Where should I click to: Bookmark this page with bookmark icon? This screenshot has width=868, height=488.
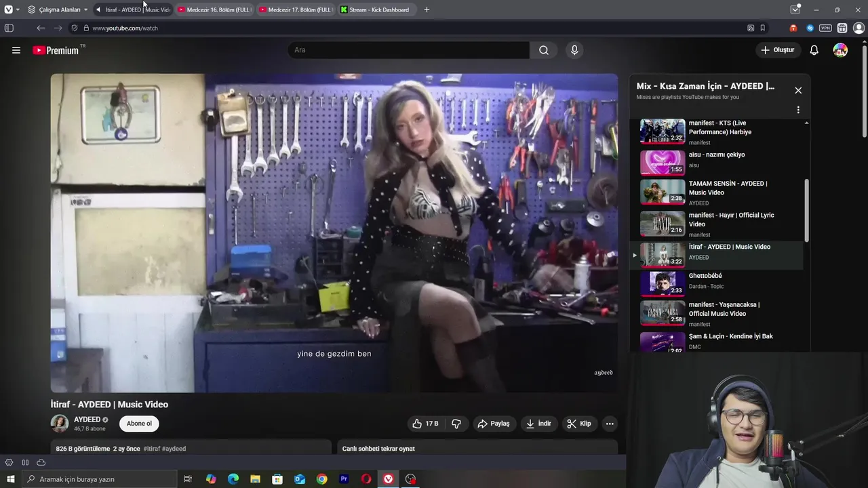click(x=763, y=28)
